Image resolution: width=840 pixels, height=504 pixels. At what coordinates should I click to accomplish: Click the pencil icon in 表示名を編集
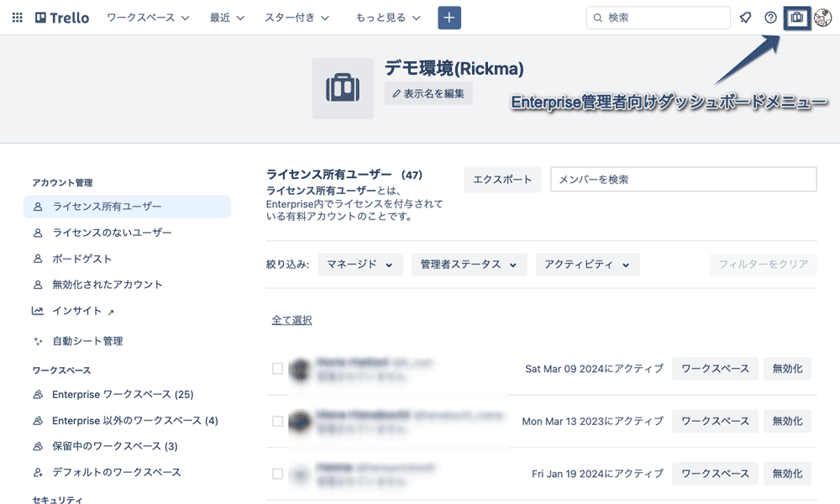396,94
